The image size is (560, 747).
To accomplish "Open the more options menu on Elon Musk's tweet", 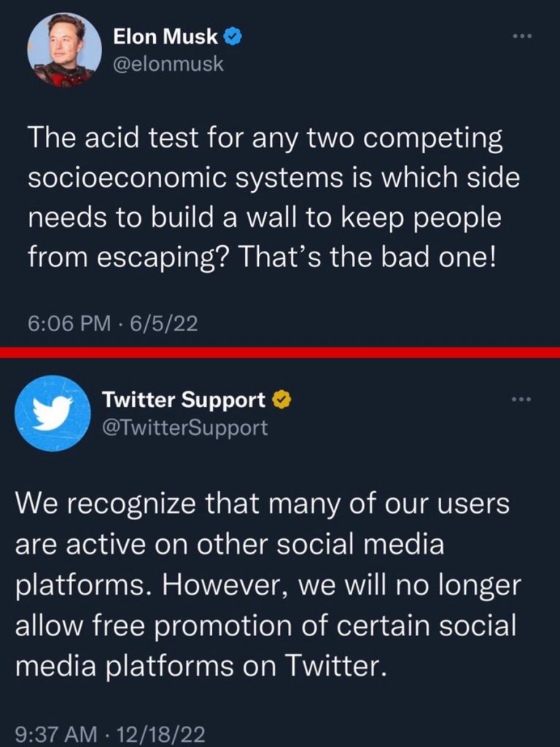I will 522,34.
